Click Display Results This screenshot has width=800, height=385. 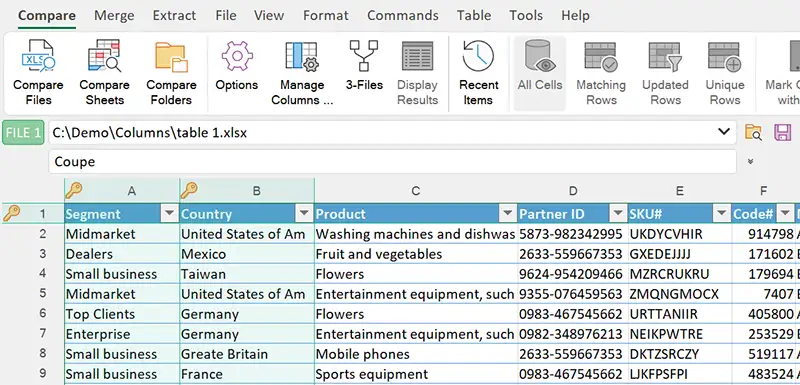(417, 72)
